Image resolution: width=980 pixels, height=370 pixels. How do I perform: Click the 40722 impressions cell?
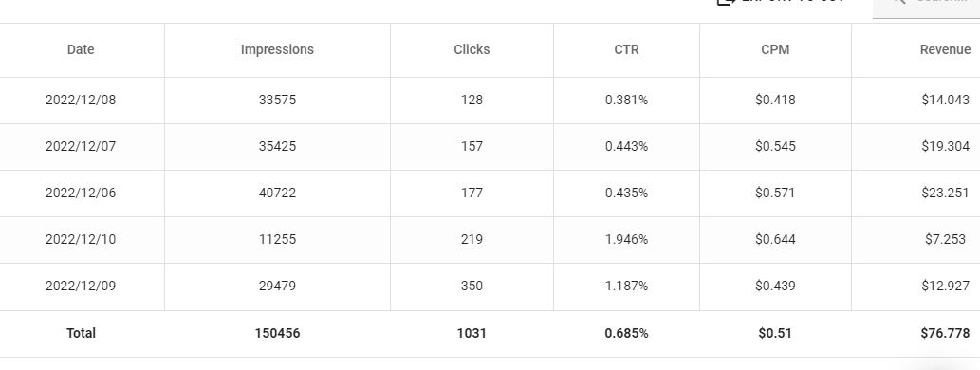278,194
